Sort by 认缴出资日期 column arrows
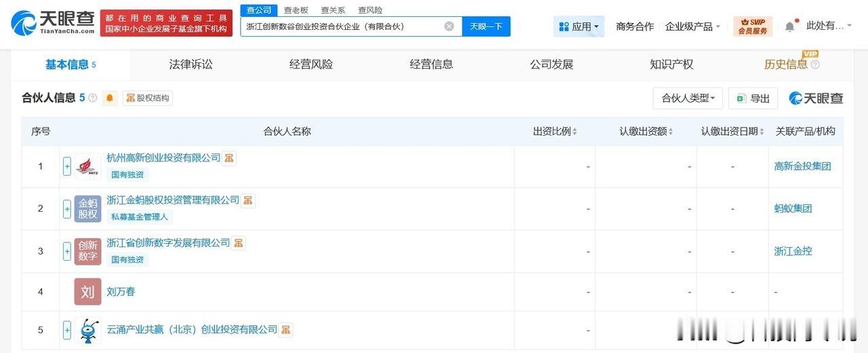 (762, 132)
